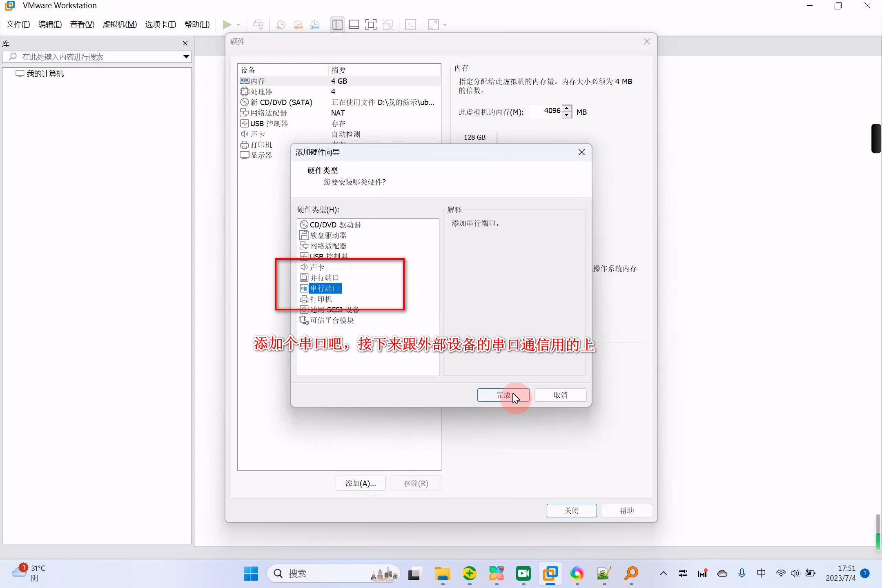Show hidden system tray icons chevron
This screenshot has height=588, width=882.
pos(663,573)
